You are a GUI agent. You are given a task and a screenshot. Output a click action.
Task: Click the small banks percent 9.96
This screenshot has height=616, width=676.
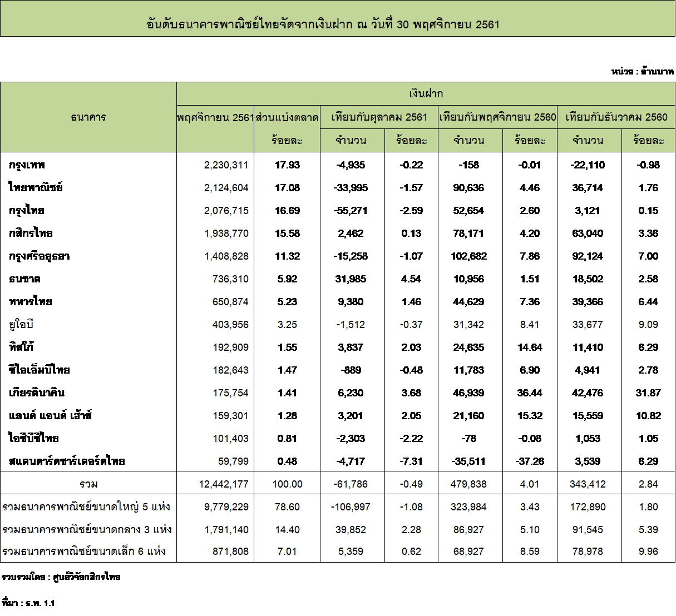[x=648, y=552]
